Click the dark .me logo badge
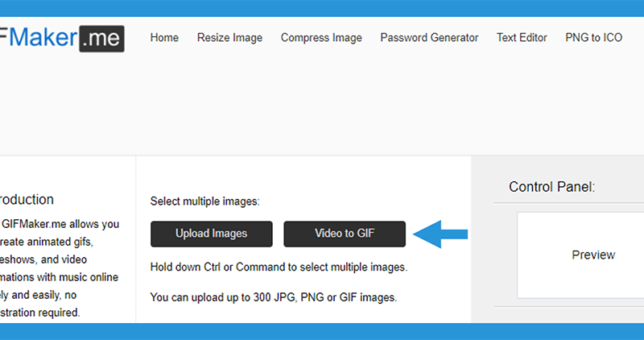Screen dimensions: 644x340 click(102, 39)
